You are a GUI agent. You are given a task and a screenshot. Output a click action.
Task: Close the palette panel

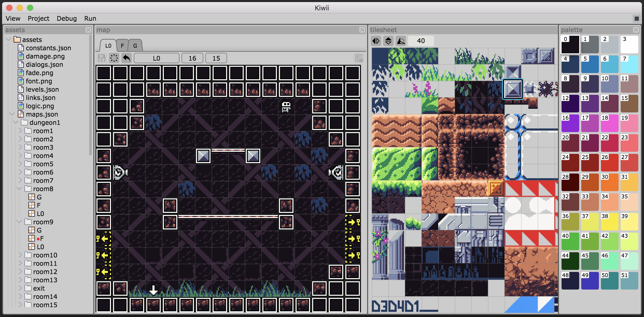636,30
